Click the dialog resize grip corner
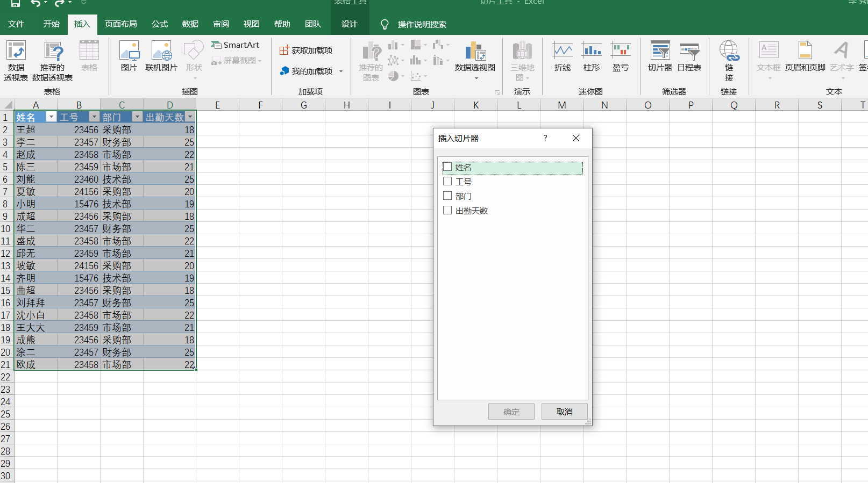 [588, 422]
